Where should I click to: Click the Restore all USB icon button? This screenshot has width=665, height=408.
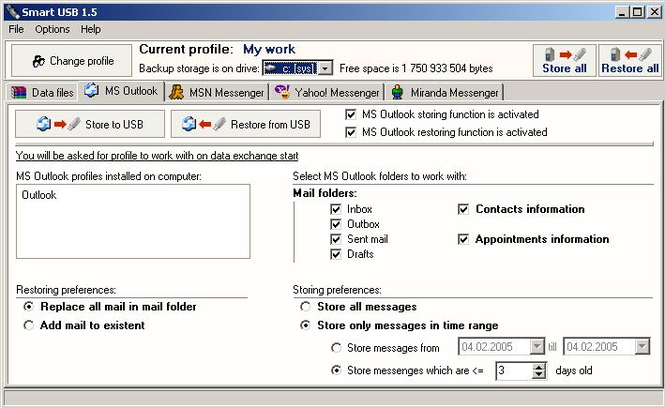coord(630,61)
